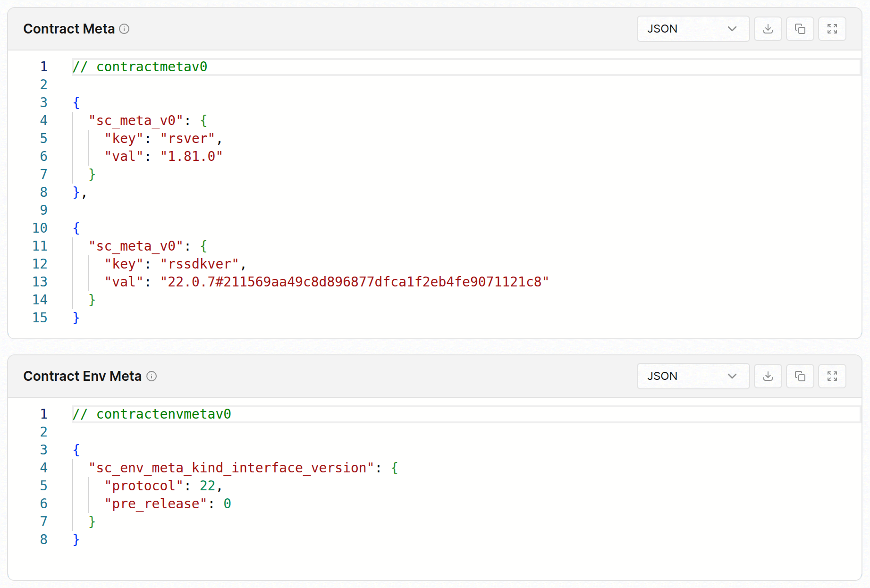Show info tooltip for Contract Meta

[124, 29]
